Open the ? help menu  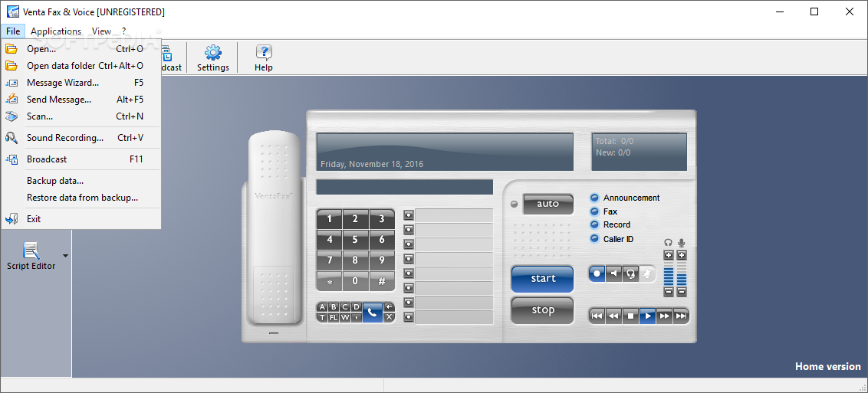(x=124, y=31)
